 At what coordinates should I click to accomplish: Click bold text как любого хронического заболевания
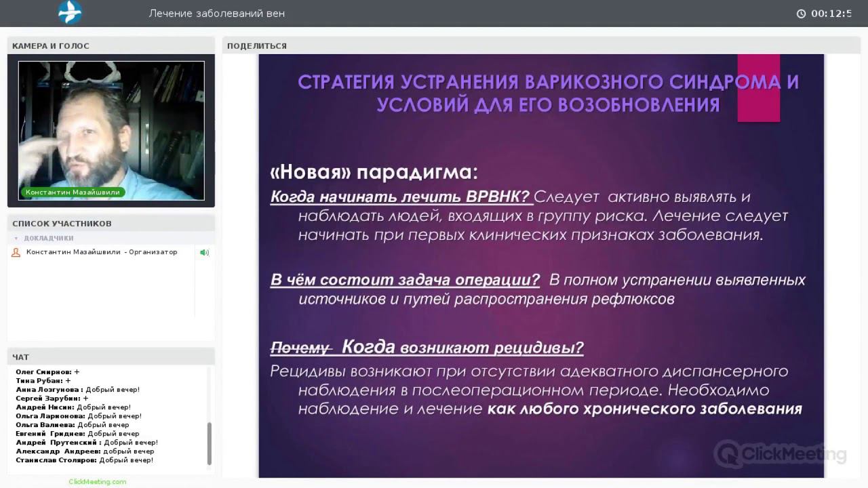click(645, 409)
